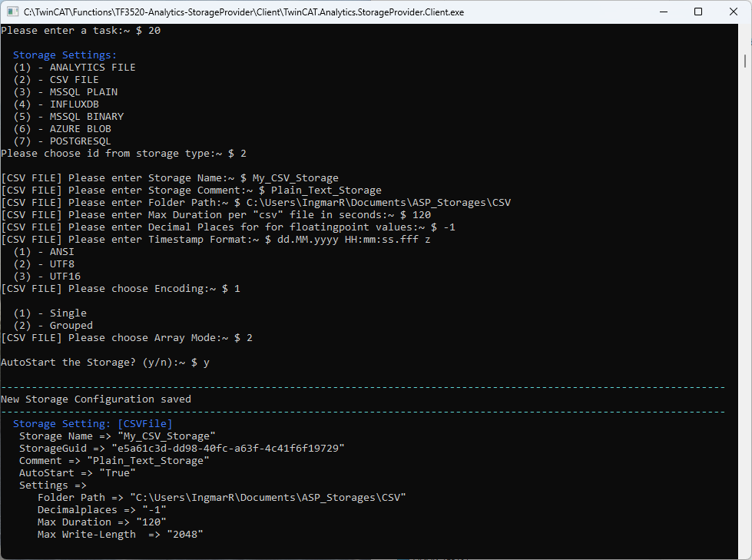Click the "New Storage Configuration saved" message
Screen dimensions: 752x560
96,399
